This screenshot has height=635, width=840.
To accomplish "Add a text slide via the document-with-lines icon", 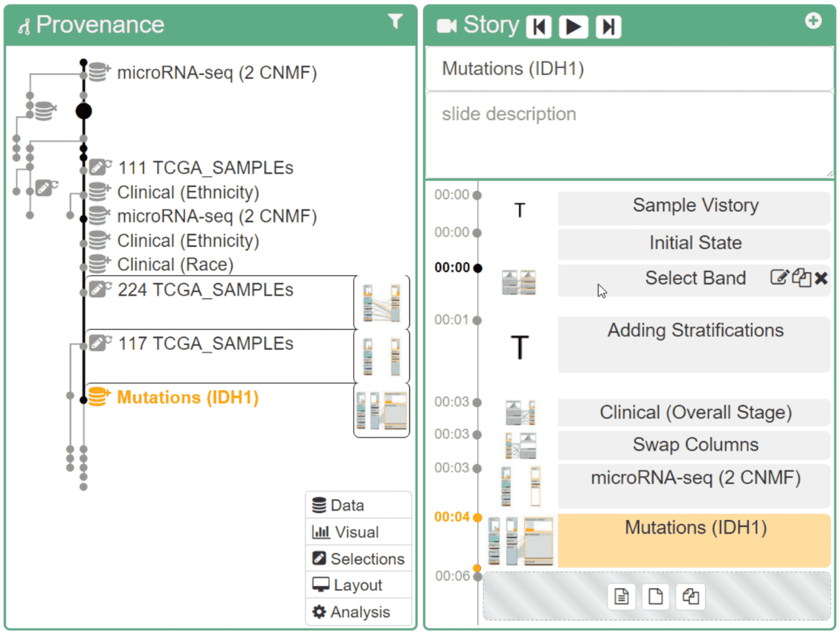I will [x=621, y=596].
